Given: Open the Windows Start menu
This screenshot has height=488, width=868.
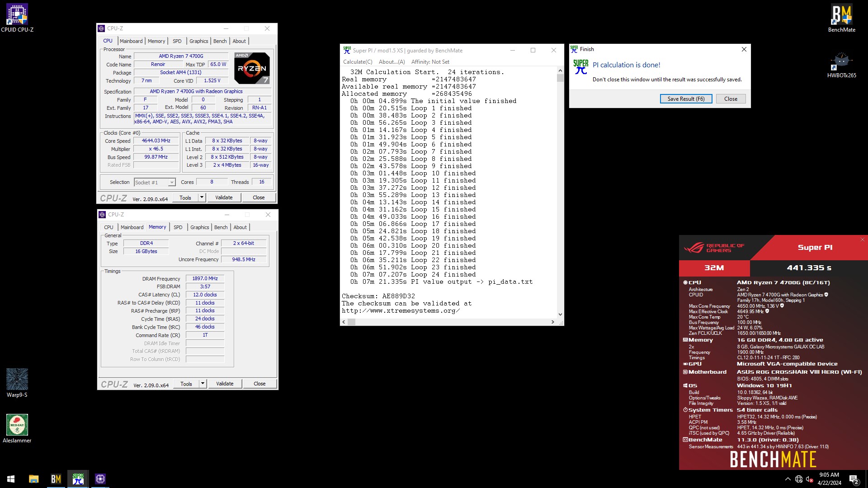Looking at the screenshot, I should [11, 479].
